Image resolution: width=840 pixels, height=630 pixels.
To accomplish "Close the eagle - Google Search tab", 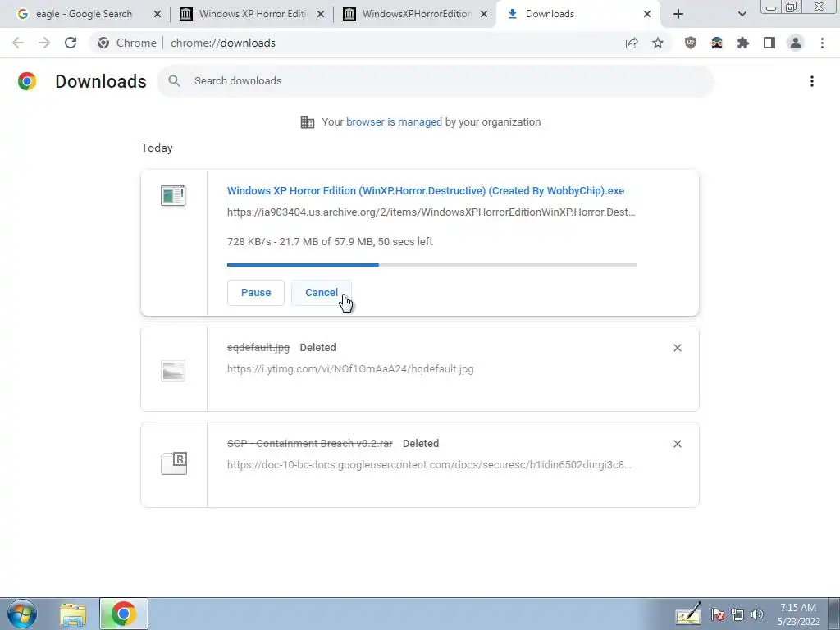I will pyautogui.click(x=157, y=14).
